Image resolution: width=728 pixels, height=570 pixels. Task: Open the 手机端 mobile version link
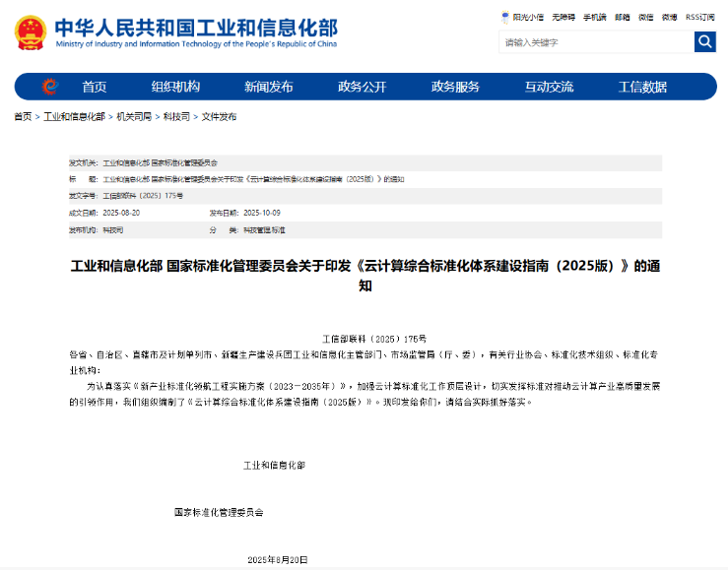[x=594, y=17]
